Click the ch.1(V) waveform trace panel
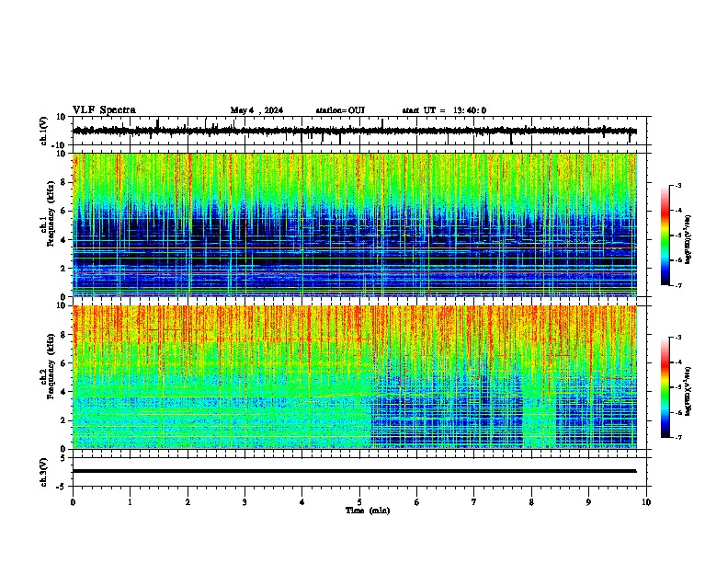Image resolution: width=728 pixels, height=563 pixels. [359, 131]
